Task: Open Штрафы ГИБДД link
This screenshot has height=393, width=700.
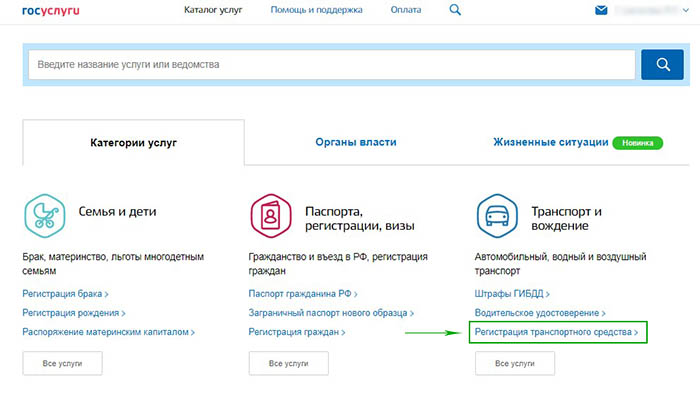Action: click(x=512, y=294)
